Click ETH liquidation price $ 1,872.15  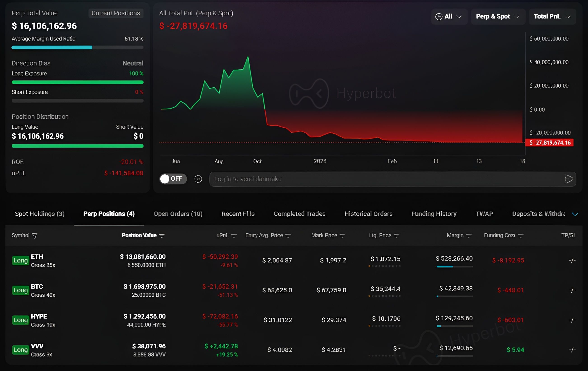pyautogui.click(x=385, y=259)
